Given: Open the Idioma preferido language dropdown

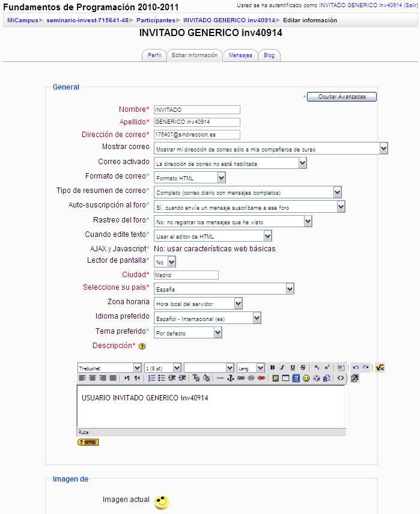Looking at the screenshot, I should tap(207, 317).
